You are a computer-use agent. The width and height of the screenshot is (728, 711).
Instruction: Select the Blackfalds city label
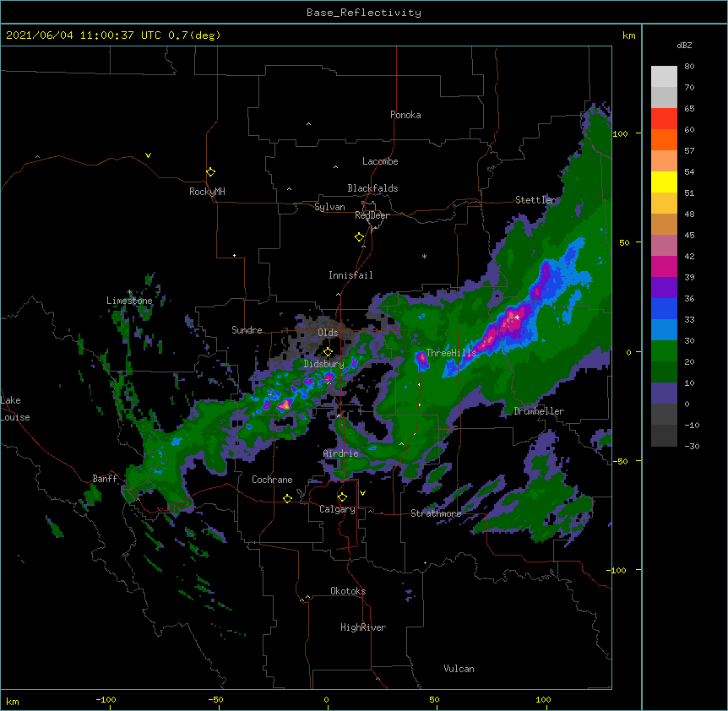(372, 188)
